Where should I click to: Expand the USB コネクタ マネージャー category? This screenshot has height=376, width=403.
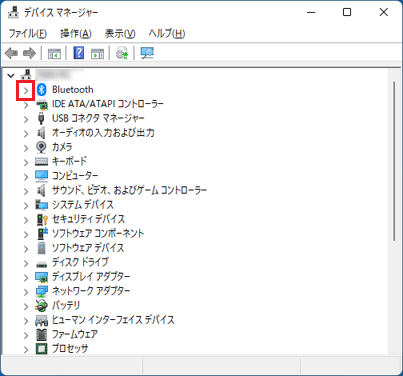pyautogui.click(x=26, y=119)
